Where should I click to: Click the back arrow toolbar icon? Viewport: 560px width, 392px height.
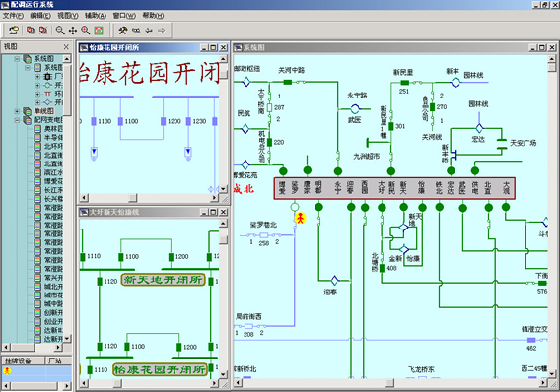pyautogui.click(x=149, y=31)
